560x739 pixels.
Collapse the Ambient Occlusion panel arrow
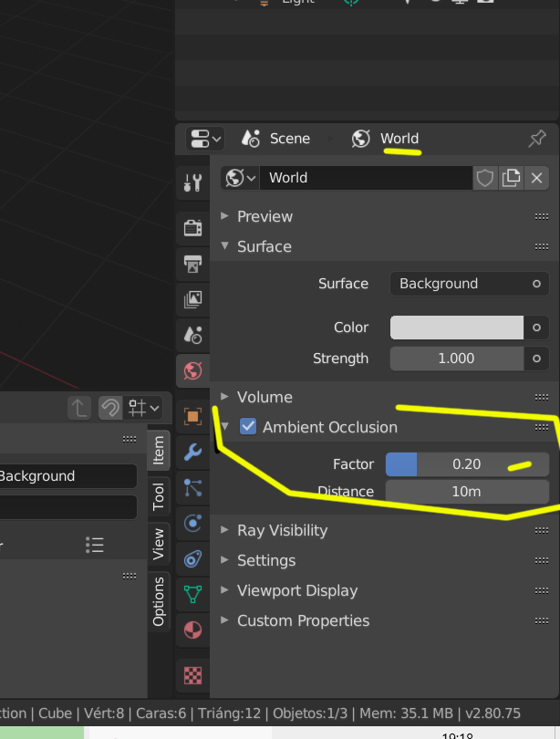pyautogui.click(x=224, y=427)
